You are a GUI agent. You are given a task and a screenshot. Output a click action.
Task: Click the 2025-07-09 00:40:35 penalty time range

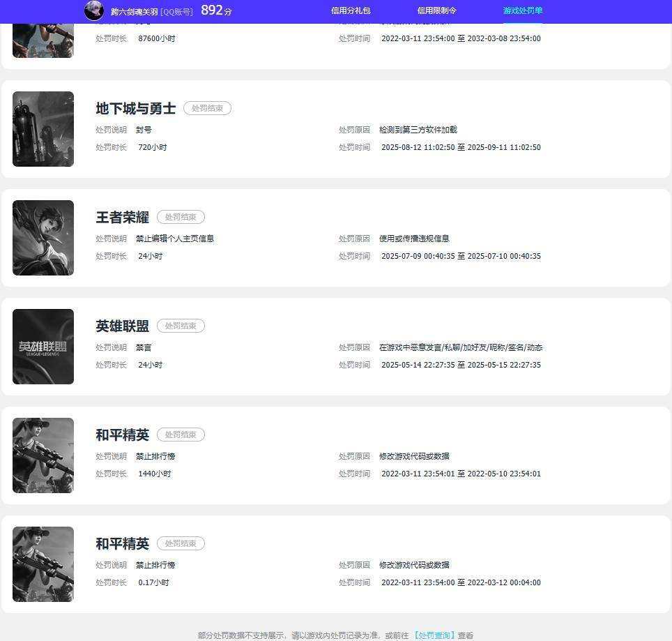click(x=461, y=257)
